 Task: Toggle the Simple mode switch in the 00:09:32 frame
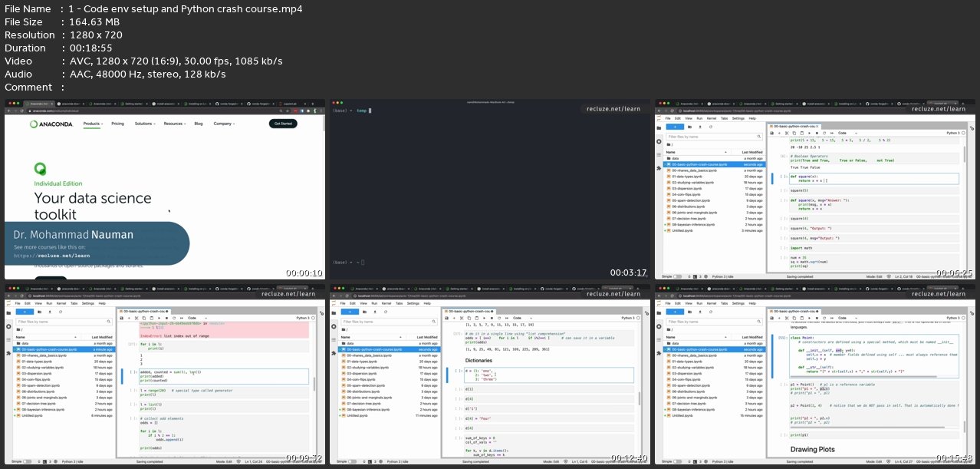(x=27, y=461)
